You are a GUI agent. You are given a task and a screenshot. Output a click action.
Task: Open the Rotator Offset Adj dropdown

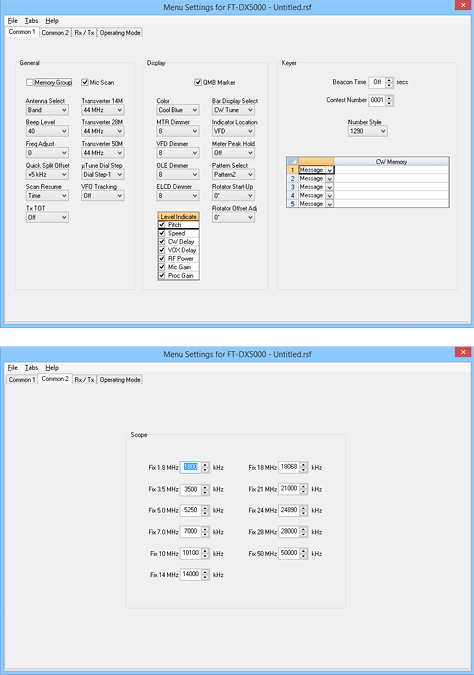(233, 217)
